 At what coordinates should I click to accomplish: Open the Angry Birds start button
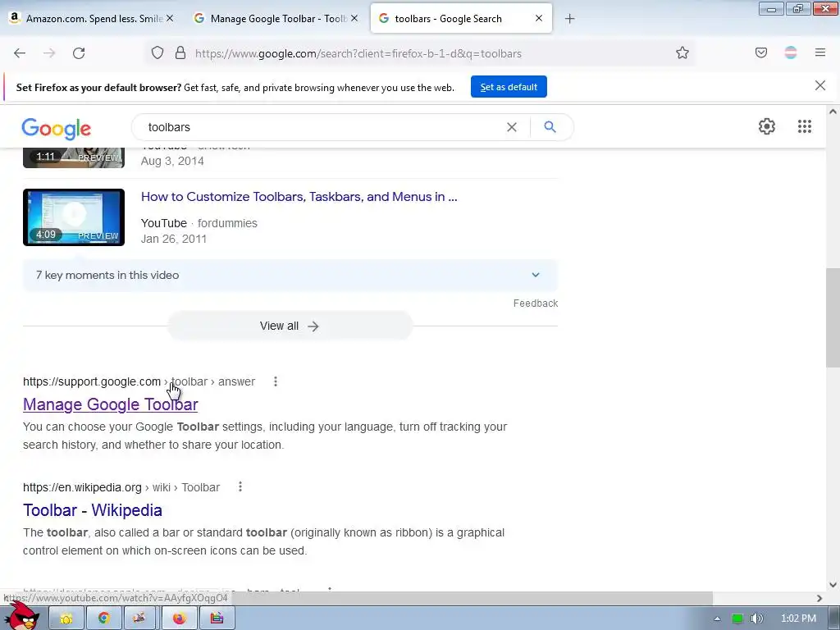22,616
